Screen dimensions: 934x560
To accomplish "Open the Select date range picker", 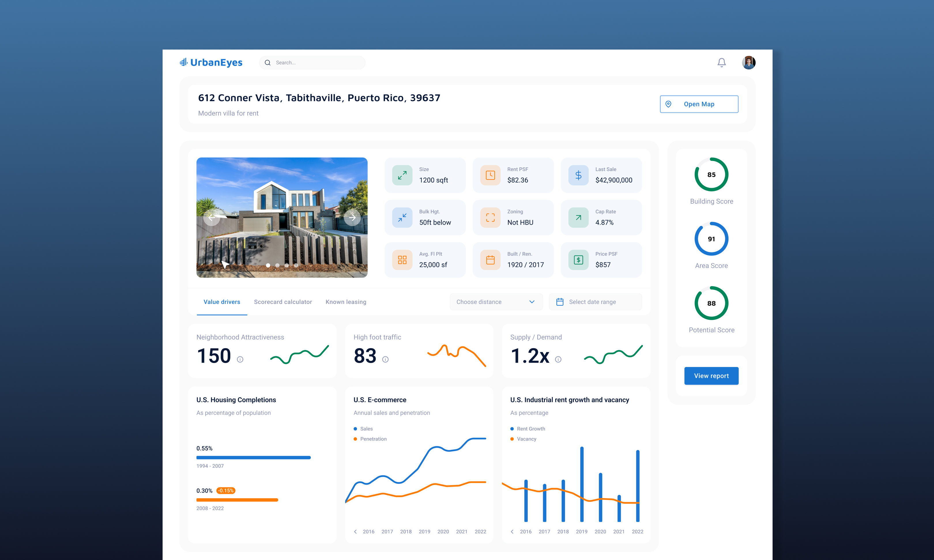I will (x=595, y=302).
